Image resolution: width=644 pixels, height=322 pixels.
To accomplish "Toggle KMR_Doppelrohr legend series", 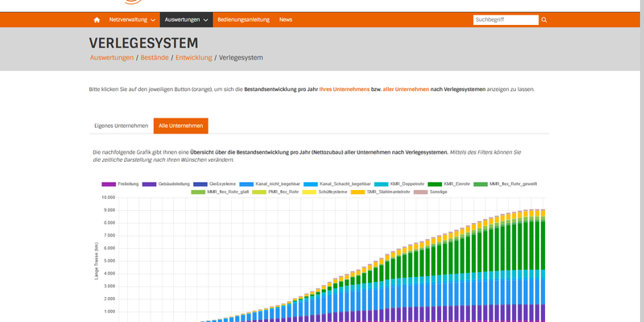I will (400, 184).
